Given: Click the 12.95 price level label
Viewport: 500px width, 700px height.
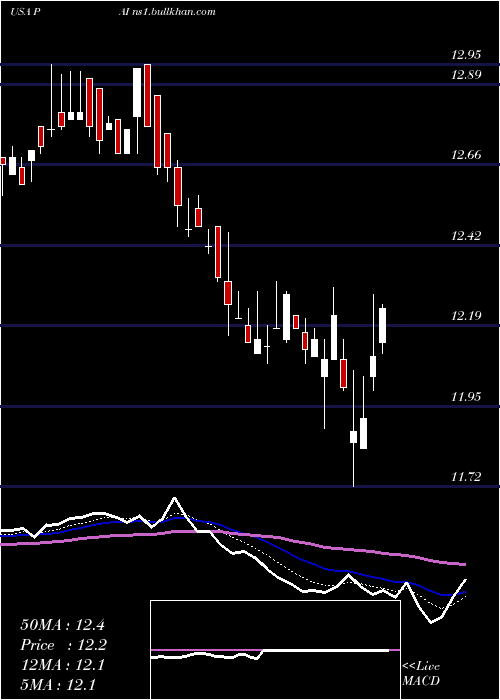Looking at the screenshot, I should coord(466,55).
